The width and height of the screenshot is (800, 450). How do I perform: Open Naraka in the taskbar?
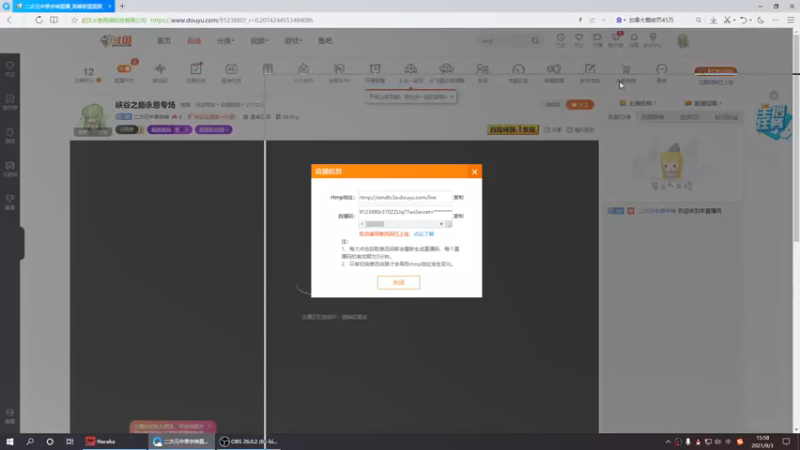[114, 441]
